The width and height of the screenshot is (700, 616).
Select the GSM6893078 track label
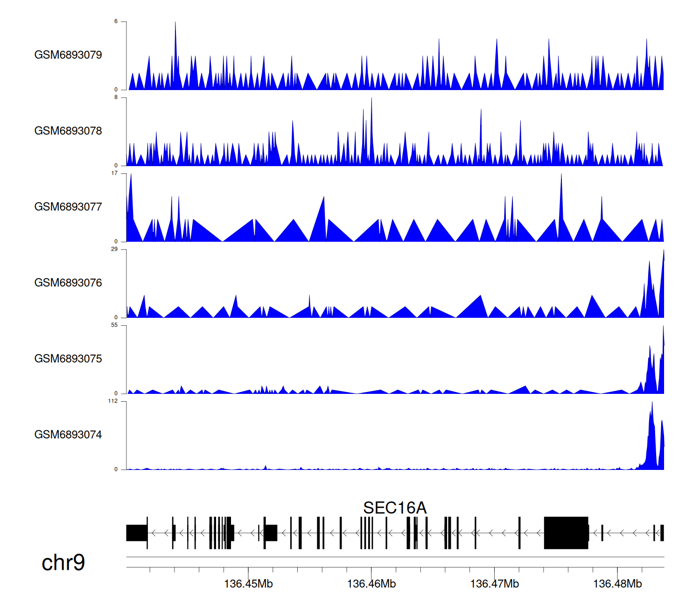pos(68,131)
